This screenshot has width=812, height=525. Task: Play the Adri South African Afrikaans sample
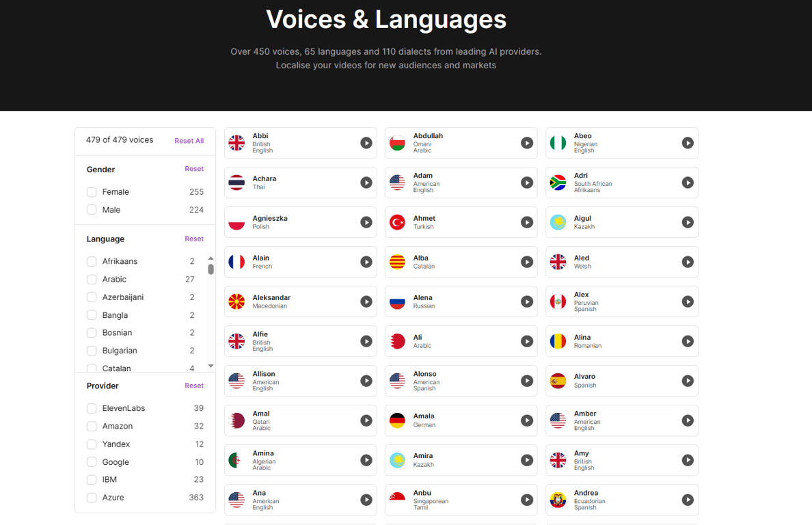coord(687,183)
